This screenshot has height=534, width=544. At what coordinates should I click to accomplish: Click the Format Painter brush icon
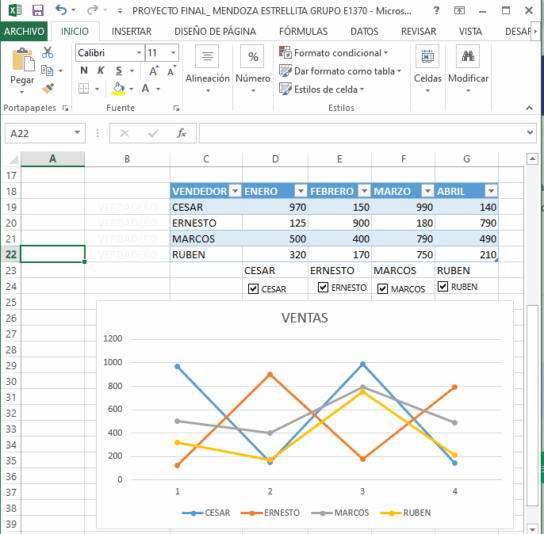click(48, 88)
